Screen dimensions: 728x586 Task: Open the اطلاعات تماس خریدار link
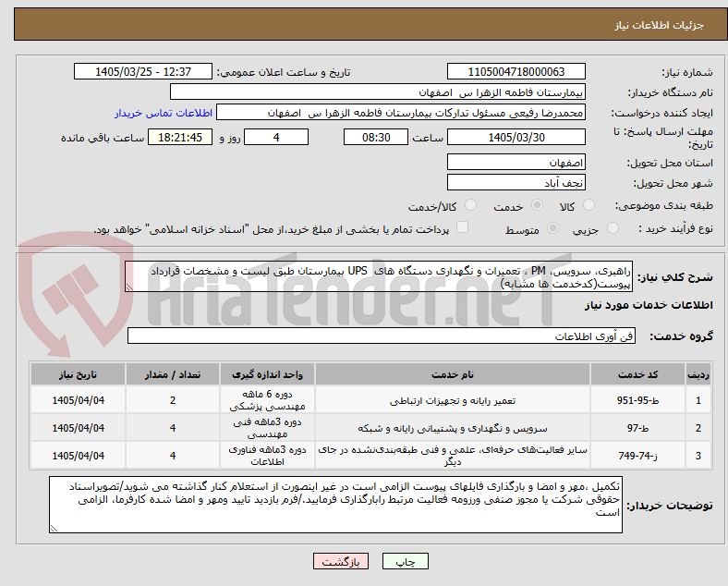coord(164,113)
